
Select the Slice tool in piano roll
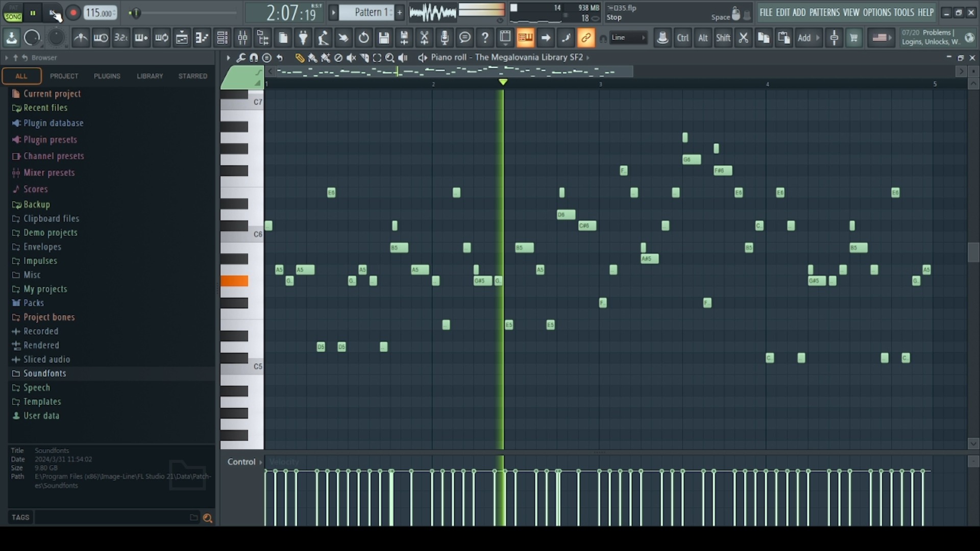(364, 58)
